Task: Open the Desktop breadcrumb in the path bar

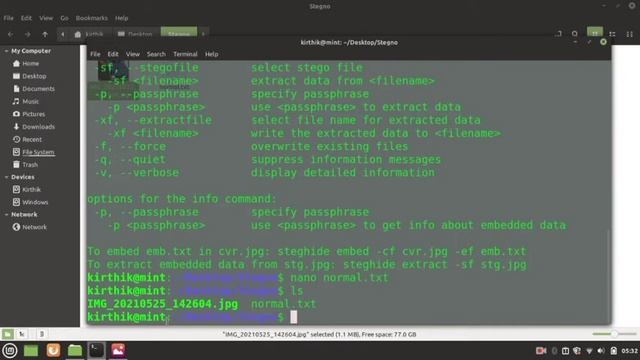Action: pos(135,34)
